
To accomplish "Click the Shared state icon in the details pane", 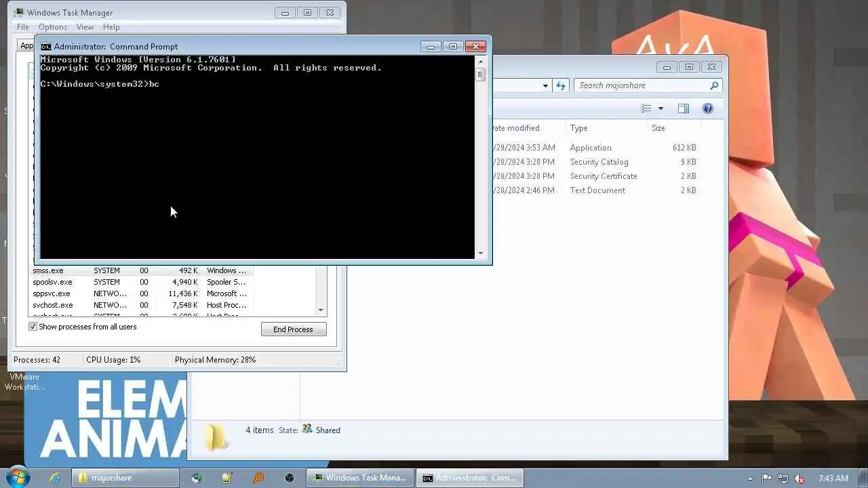I will [307, 430].
